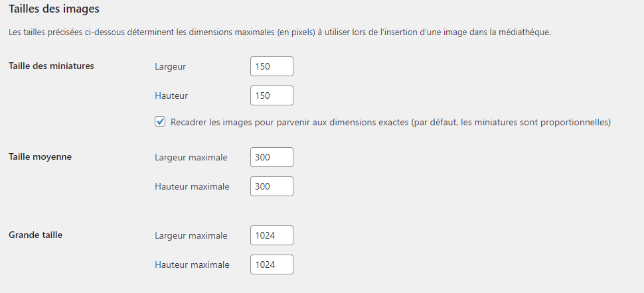
Task: Click 'Largeur maximale' label under Grande taille
Action: (x=191, y=235)
